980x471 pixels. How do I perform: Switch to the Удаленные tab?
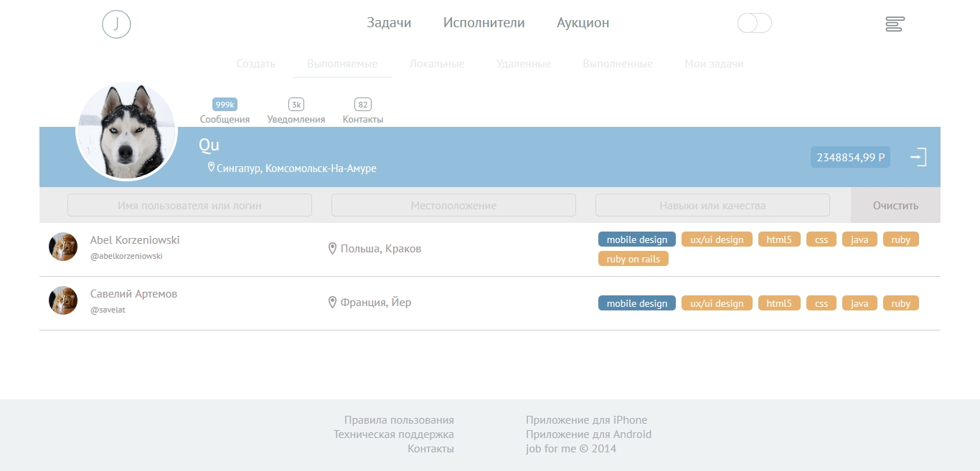(524, 64)
